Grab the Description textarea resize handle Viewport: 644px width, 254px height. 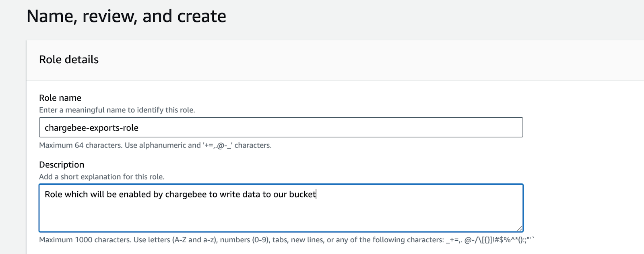(x=519, y=228)
